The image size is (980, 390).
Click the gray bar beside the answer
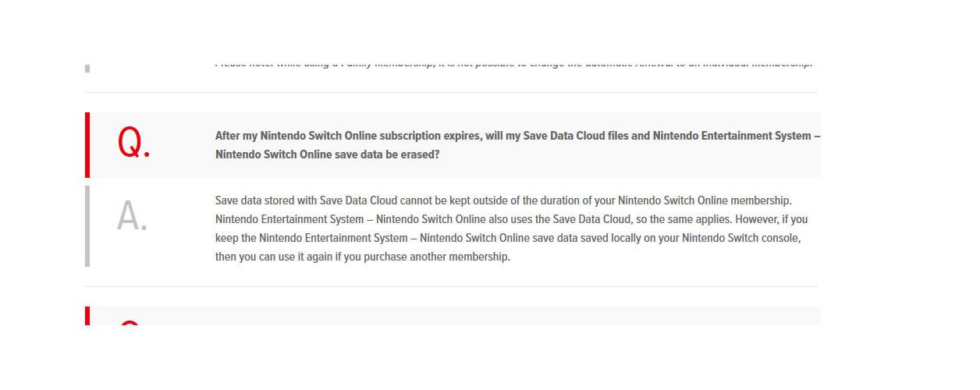tap(87, 226)
